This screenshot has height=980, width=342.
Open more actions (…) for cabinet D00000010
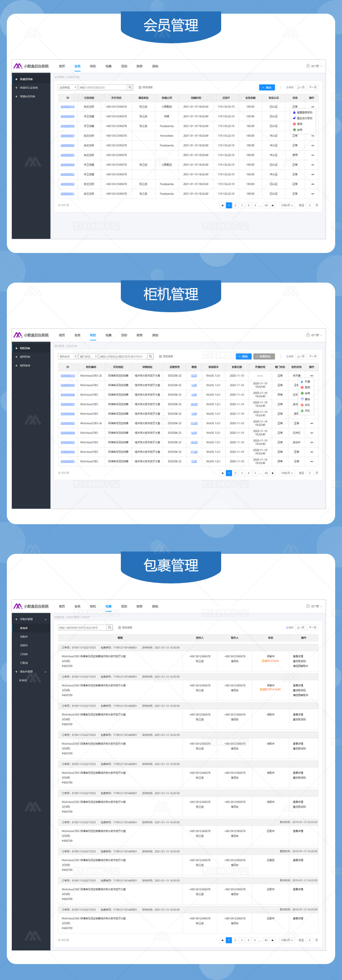coord(312,376)
